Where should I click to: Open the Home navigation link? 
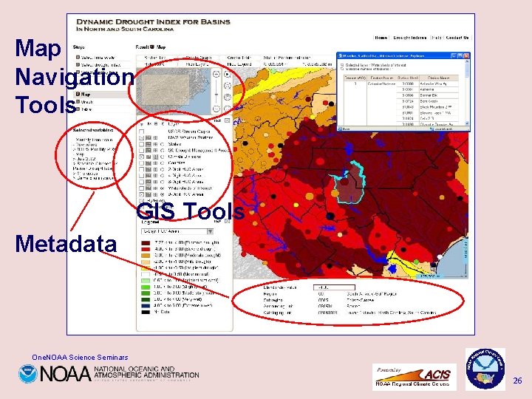point(381,38)
